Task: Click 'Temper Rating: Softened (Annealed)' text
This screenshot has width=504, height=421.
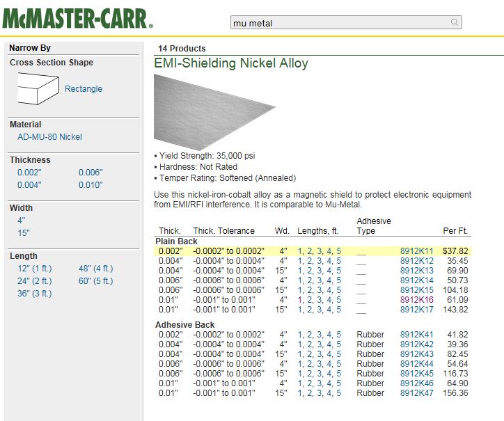Action: click(x=228, y=178)
